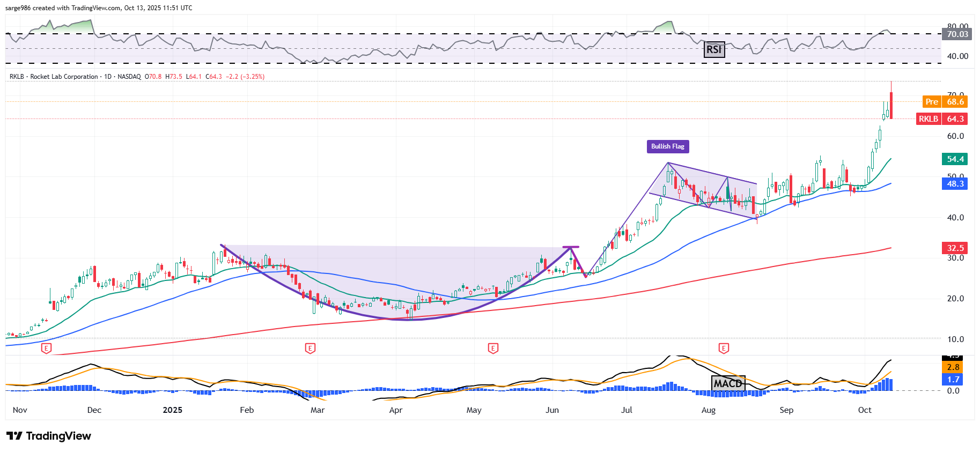This screenshot has height=452, width=980.
Task: Click the orange Pre 68.6 price tag
Action: 945,102
